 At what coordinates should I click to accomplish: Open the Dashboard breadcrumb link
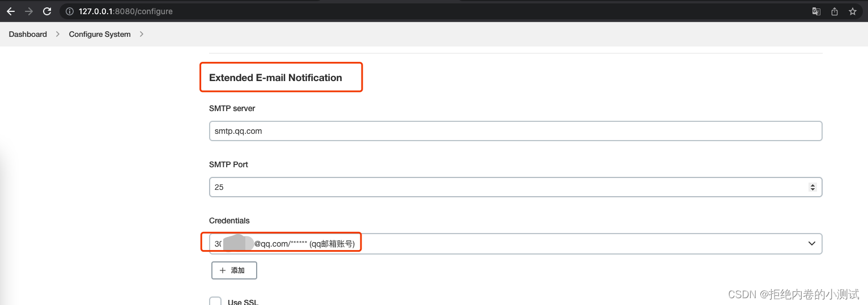tap(28, 34)
